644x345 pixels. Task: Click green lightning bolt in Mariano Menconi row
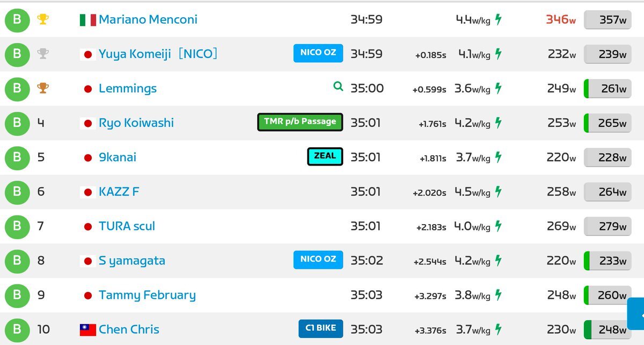tap(499, 19)
